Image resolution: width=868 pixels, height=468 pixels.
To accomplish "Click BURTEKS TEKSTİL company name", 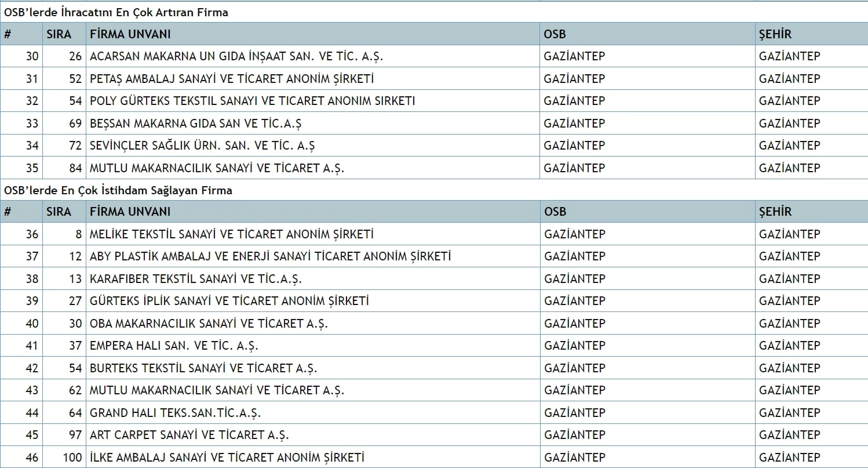I will click(x=203, y=368).
